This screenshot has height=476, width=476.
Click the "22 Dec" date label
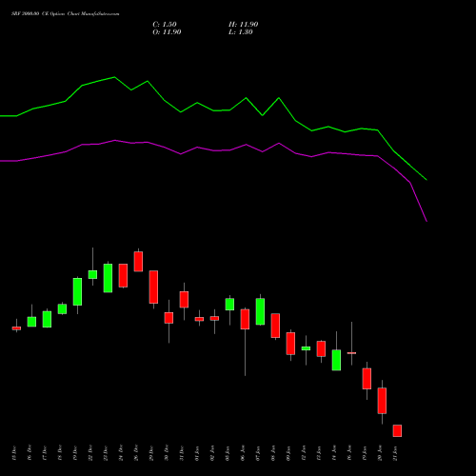89,453
